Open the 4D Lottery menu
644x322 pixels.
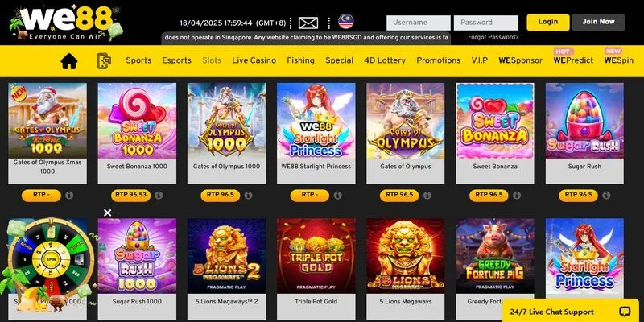tap(385, 60)
